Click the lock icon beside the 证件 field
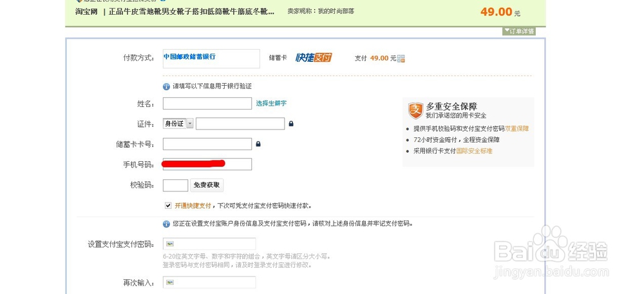The image size is (644, 294). (291, 123)
